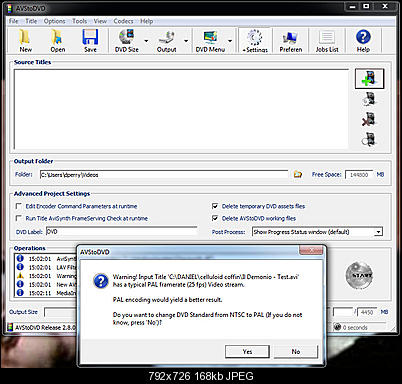The width and height of the screenshot is (402, 384).
Task: Close the AVStoDVD warning dialog
Action: [311, 250]
